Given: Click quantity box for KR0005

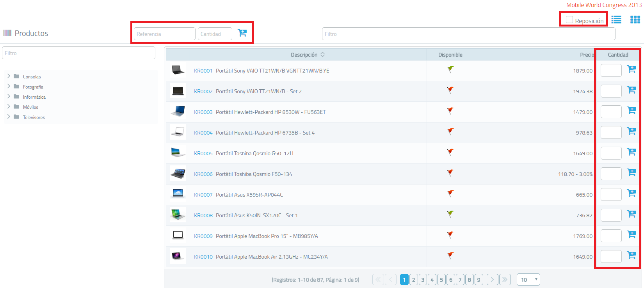Looking at the screenshot, I should point(611,153).
